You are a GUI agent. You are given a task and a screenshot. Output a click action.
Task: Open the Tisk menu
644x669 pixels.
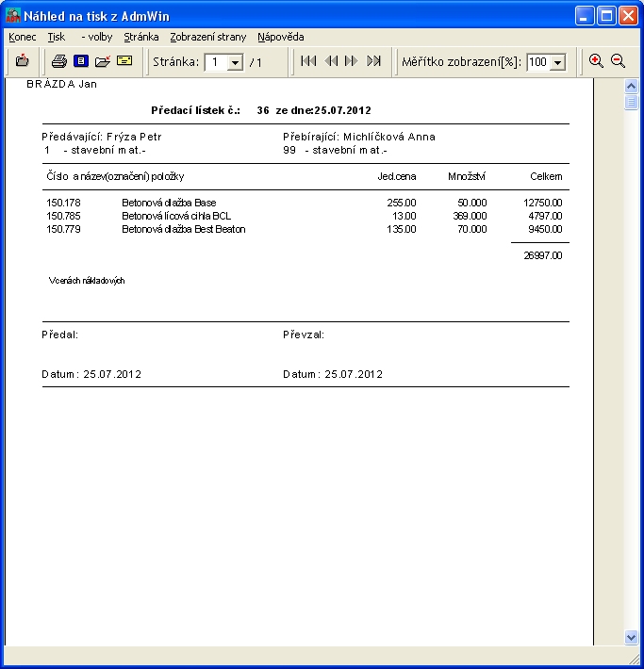(57, 37)
